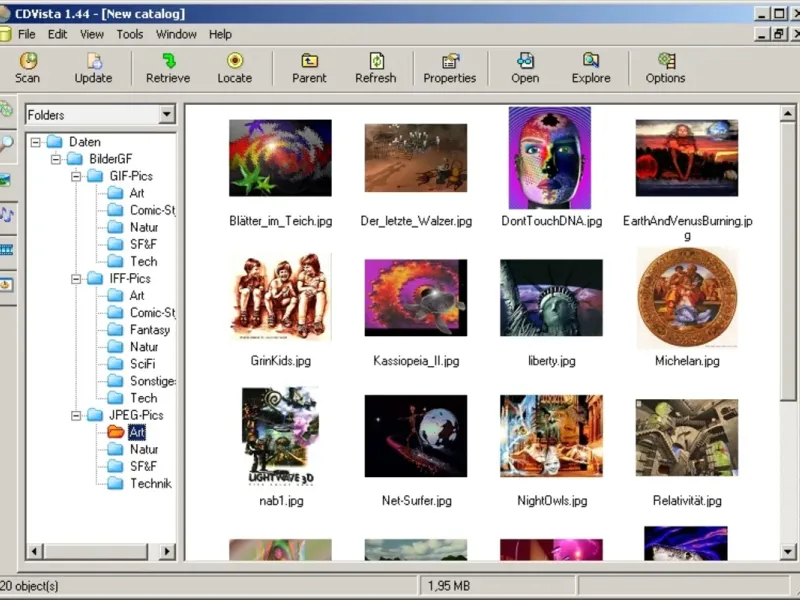Click the Explore toolbar icon

click(x=591, y=62)
